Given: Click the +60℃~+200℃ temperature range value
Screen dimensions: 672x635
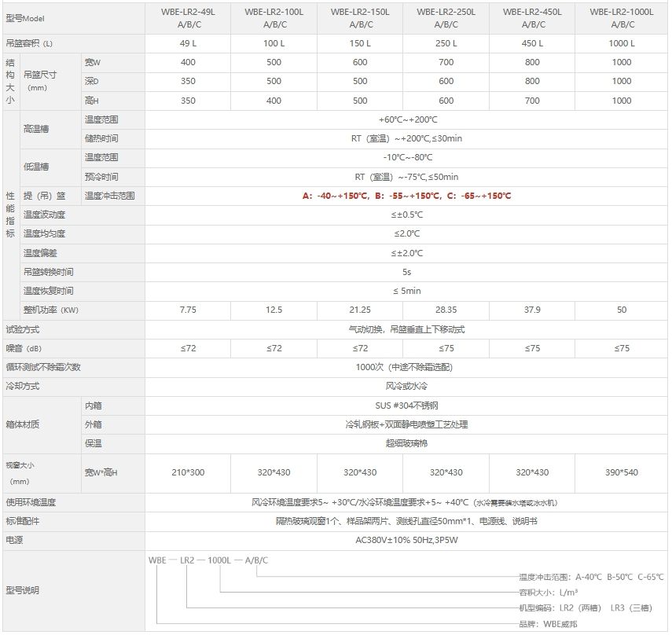Looking at the screenshot, I should [x=406, y=119].
